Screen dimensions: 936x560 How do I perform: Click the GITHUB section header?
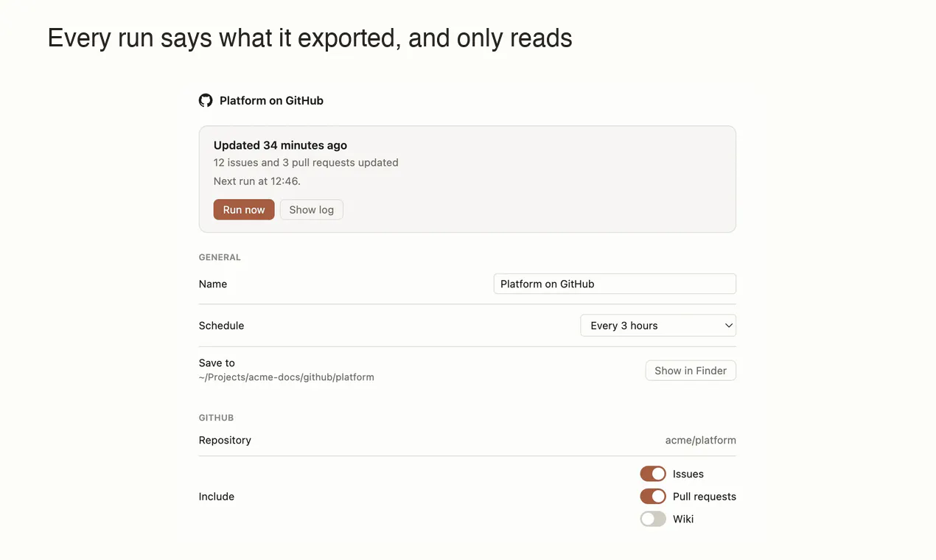[x=216, y=418]
